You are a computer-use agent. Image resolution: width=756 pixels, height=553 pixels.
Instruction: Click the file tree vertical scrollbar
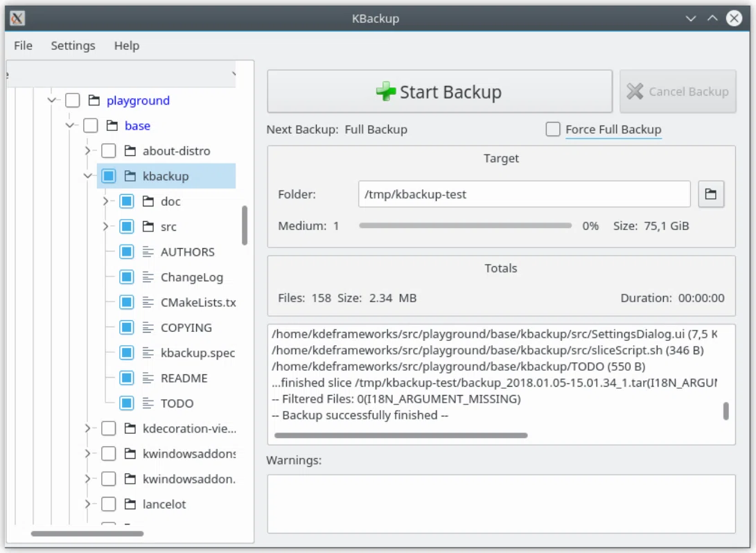(x=245, y=225)
